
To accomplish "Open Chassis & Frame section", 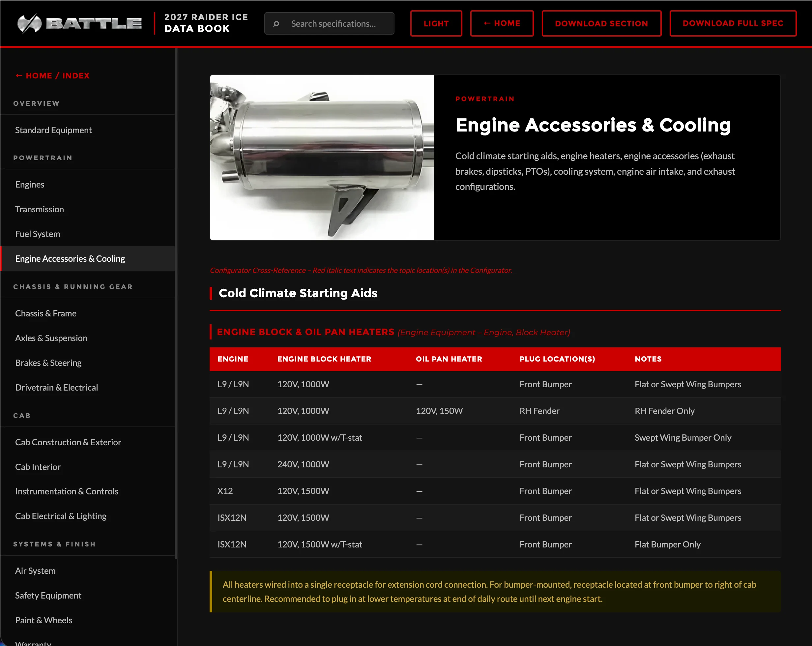I will [87, 313].
